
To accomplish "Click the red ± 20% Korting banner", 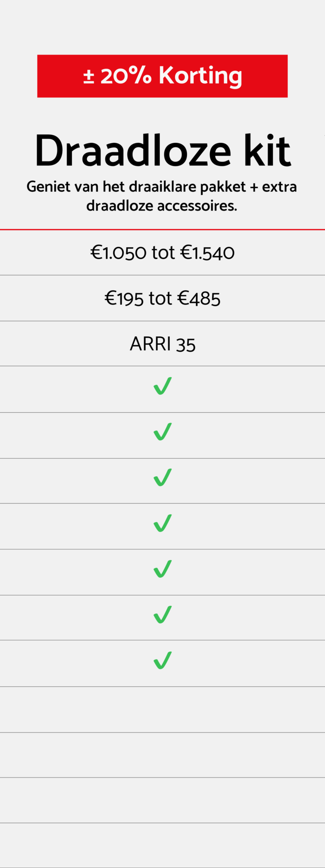I will (x=162, y=76).
